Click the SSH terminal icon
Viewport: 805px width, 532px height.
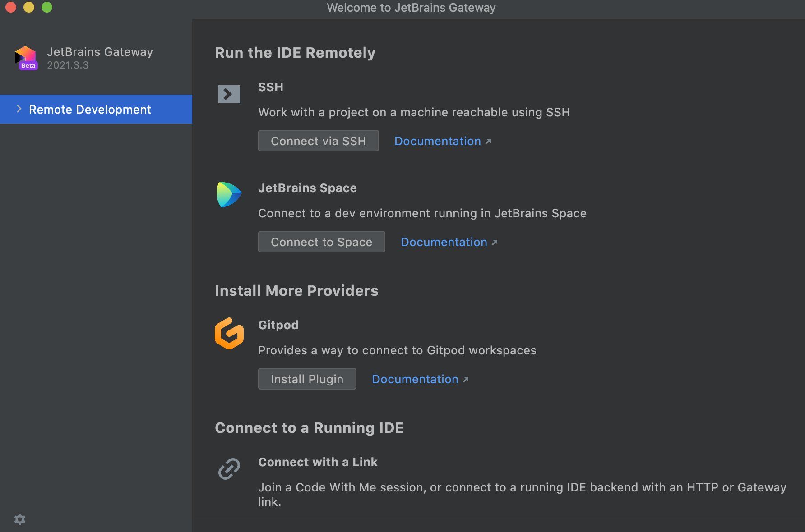point(229,94)
